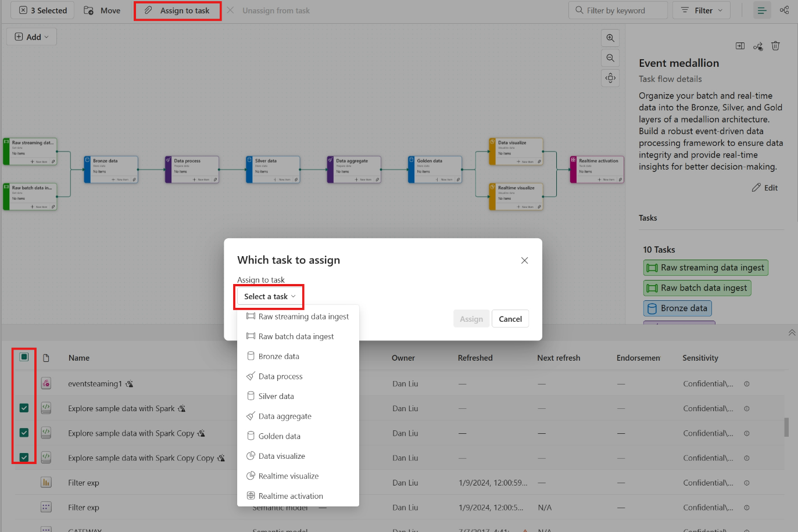Click the paperclip icon on Assign to task
The width and height of the screenshot is (798, 532).
click(148, 10)
